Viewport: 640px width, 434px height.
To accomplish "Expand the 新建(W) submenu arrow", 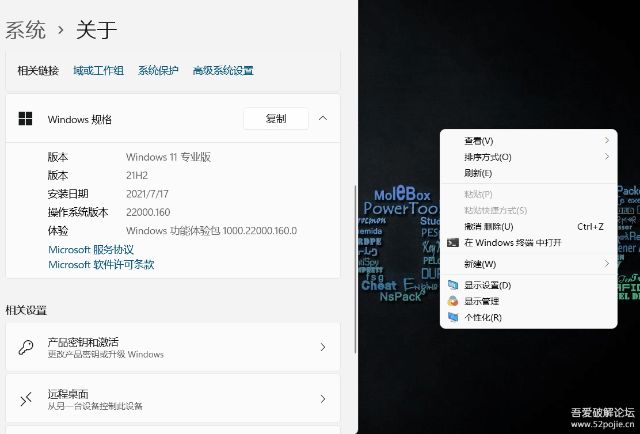I will (x=607, y=264).
